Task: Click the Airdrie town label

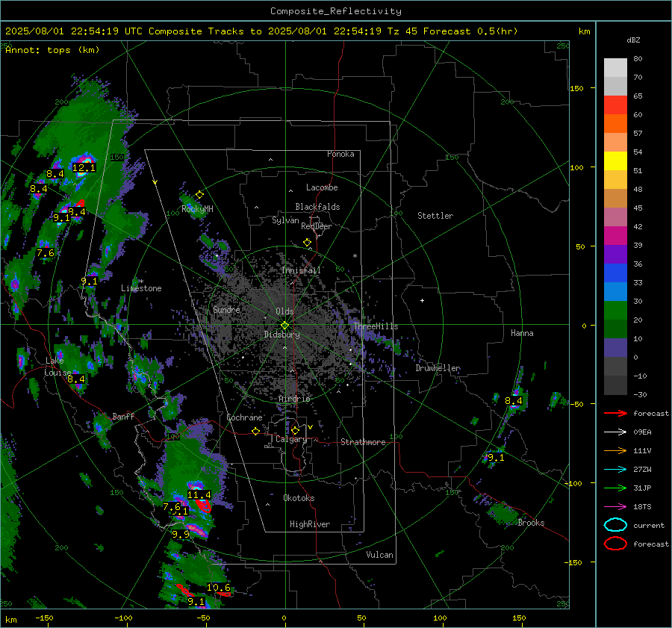Action: (294, 399)
